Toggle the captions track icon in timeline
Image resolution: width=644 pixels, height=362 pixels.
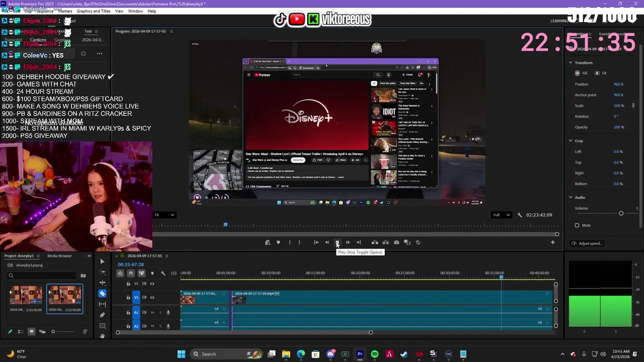point(174,273)
